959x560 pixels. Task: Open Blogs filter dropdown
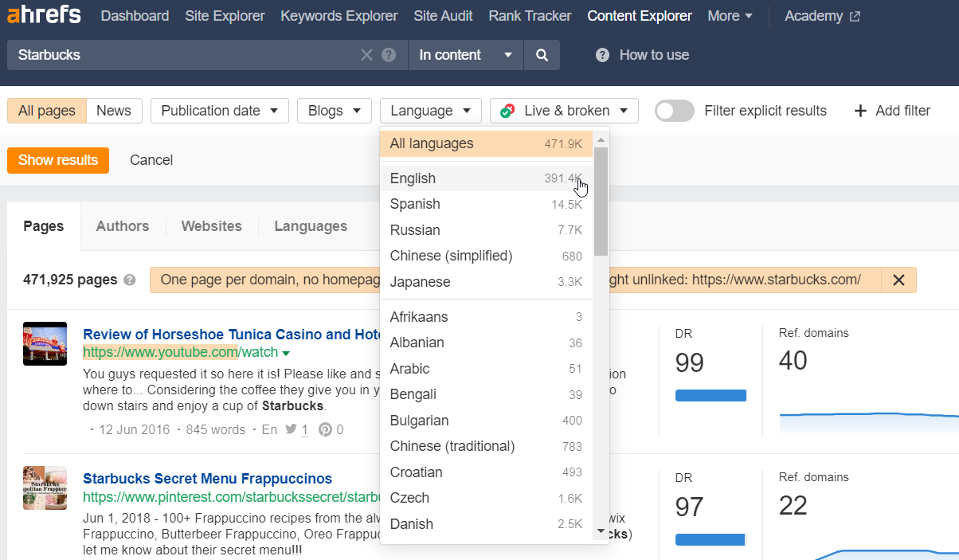tap(335, 111)
